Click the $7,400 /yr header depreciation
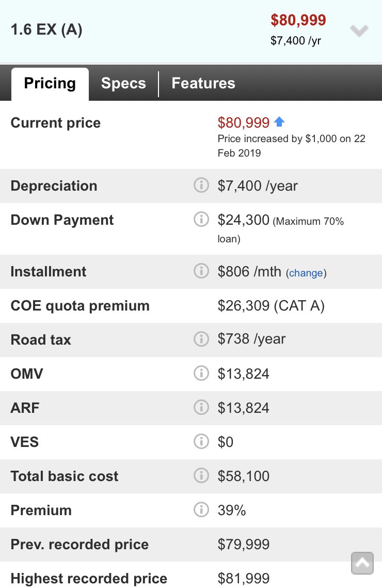382x588 pixels. pyautogui.click(x=296, y=41)
